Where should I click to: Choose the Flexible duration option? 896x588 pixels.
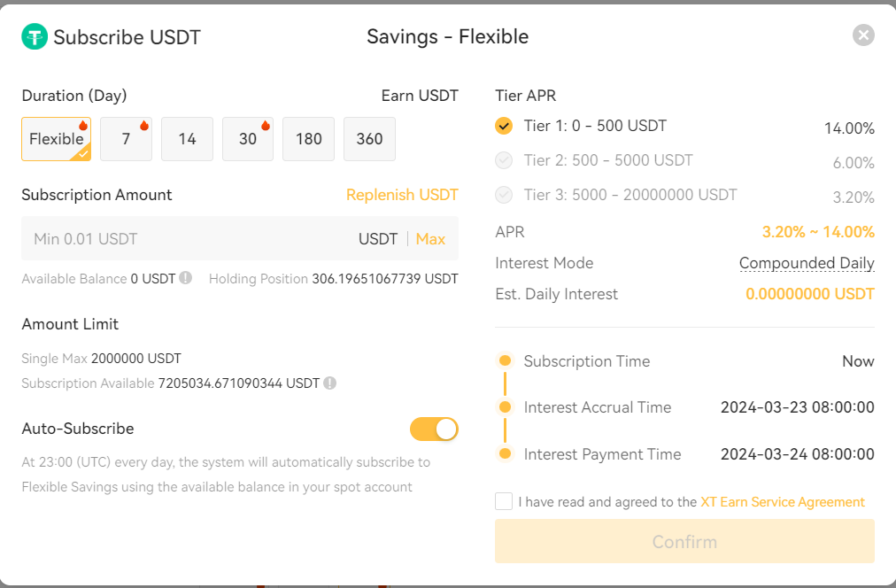point(56,139)
